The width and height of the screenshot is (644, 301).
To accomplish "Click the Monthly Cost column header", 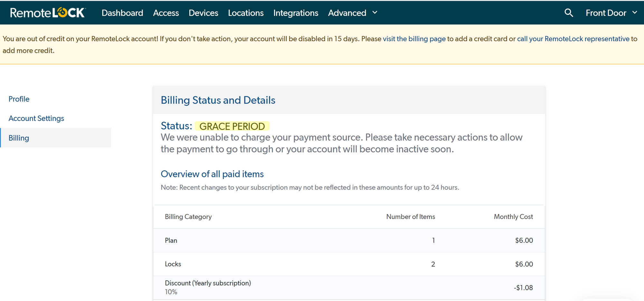I will tap(513, 217).
